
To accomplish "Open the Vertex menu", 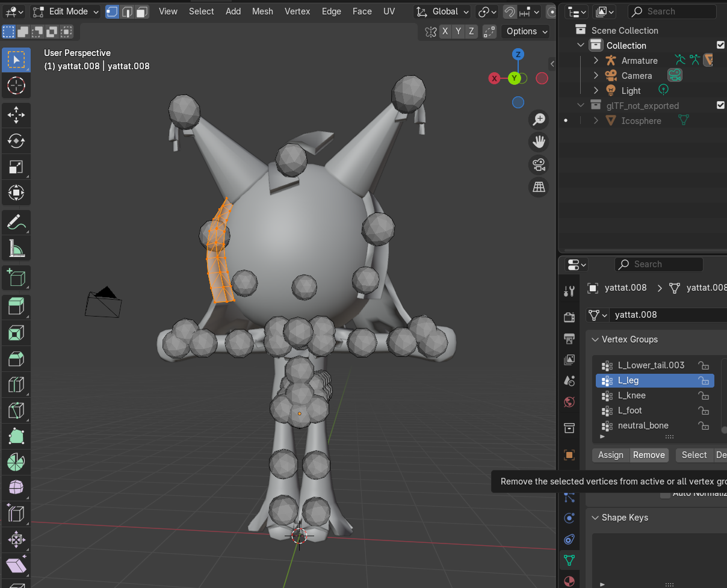I will (297, 11).
